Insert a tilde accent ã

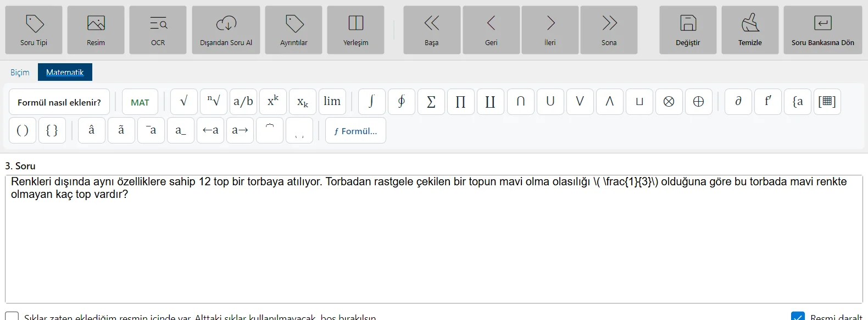pyautogui.click(x=121, y=130)
